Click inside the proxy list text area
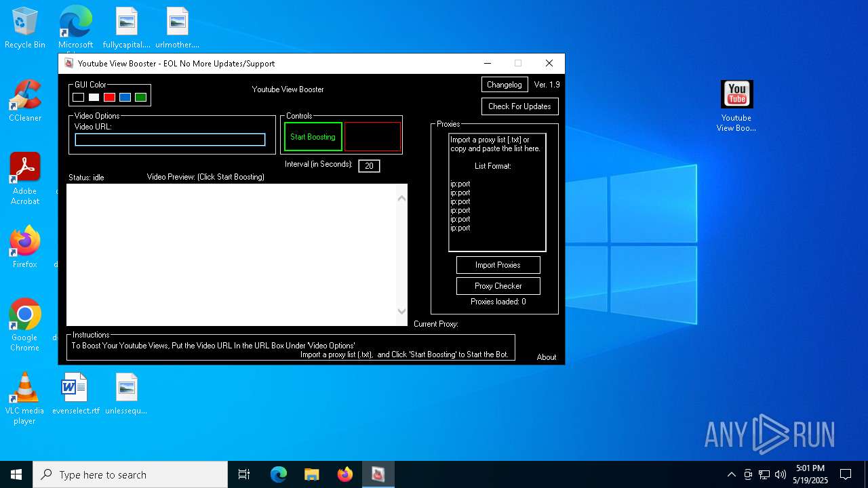Viewport: 868px width, 488px height. click(497, 192)
